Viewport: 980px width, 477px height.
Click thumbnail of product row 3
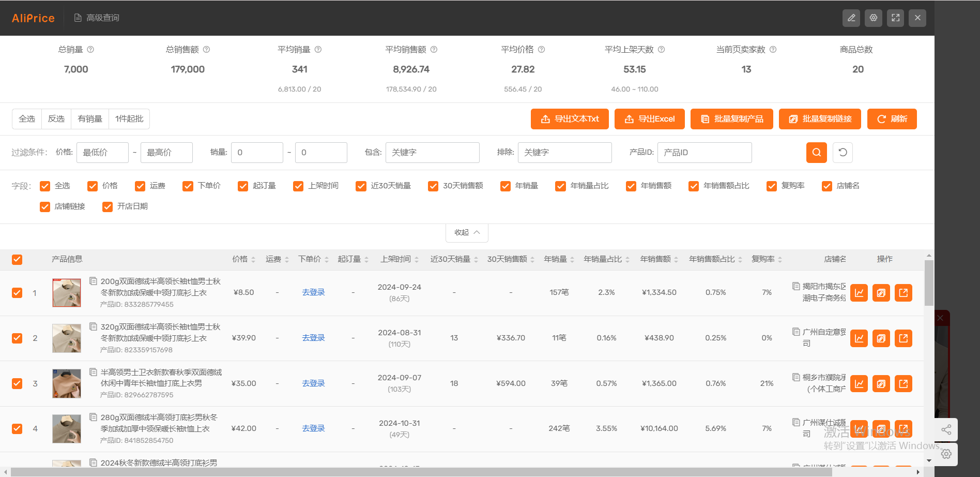click(x=67, y=383)
